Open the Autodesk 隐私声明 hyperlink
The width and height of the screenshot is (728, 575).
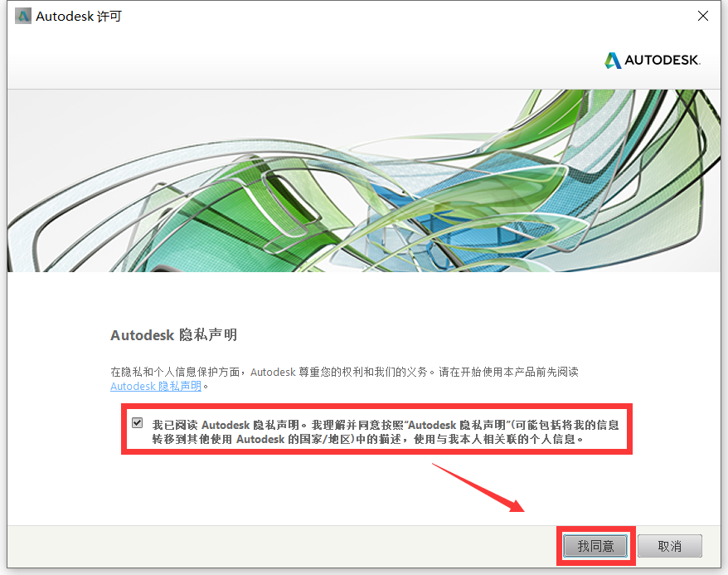[156, 386]
